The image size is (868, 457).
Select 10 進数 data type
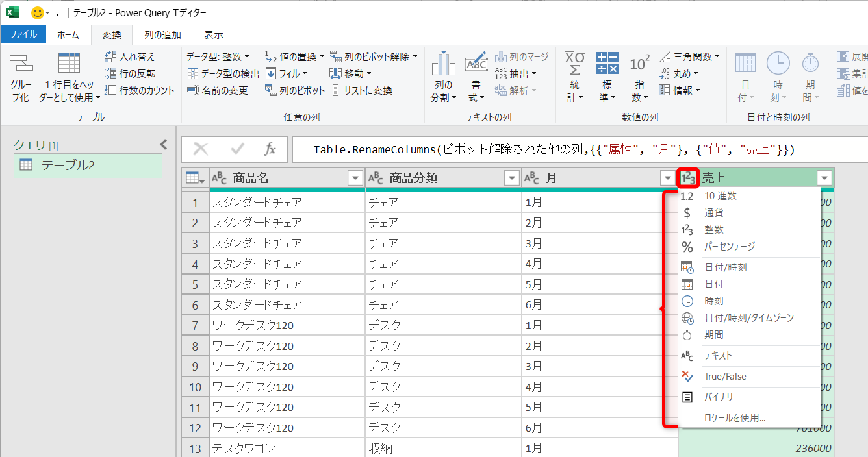pos(749,195)
